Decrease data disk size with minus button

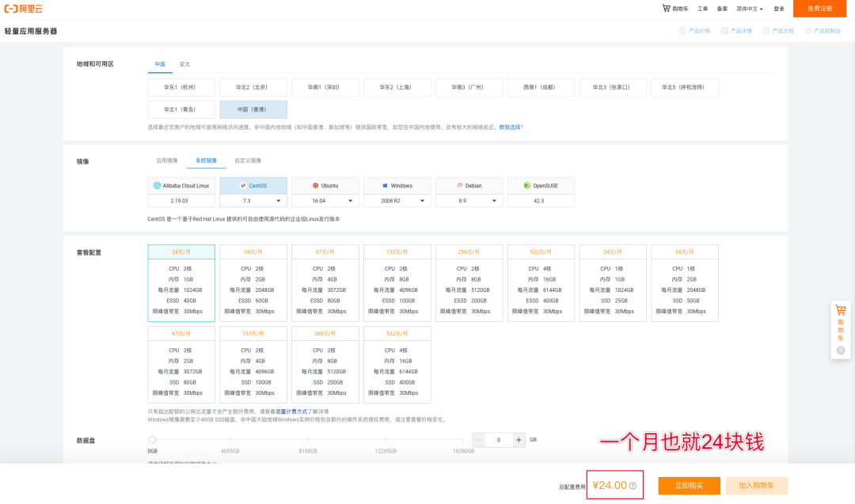478,440
